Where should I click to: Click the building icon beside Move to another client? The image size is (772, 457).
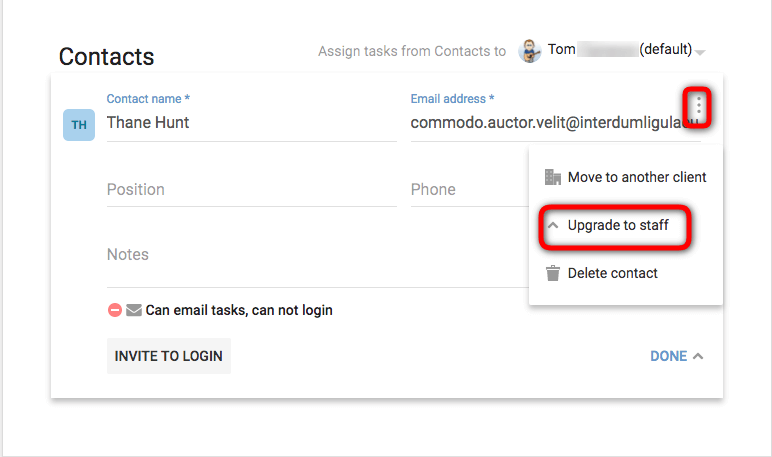(x=552, y=177)
